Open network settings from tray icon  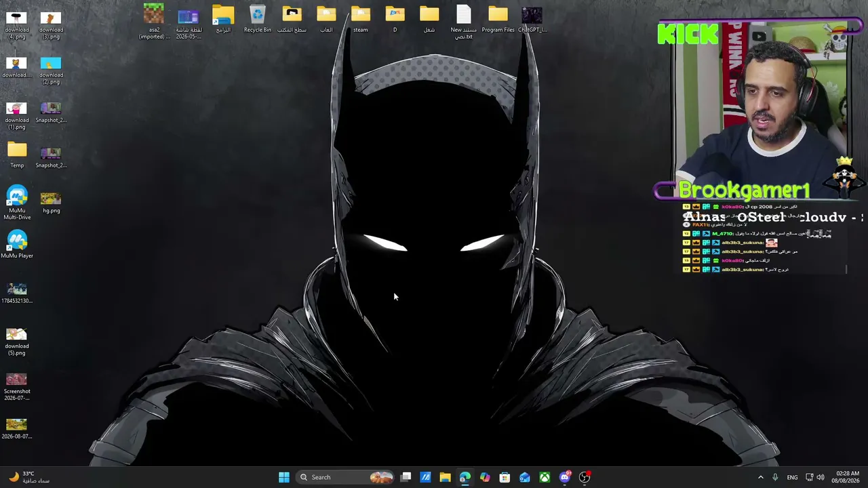[x=810, y=477]
